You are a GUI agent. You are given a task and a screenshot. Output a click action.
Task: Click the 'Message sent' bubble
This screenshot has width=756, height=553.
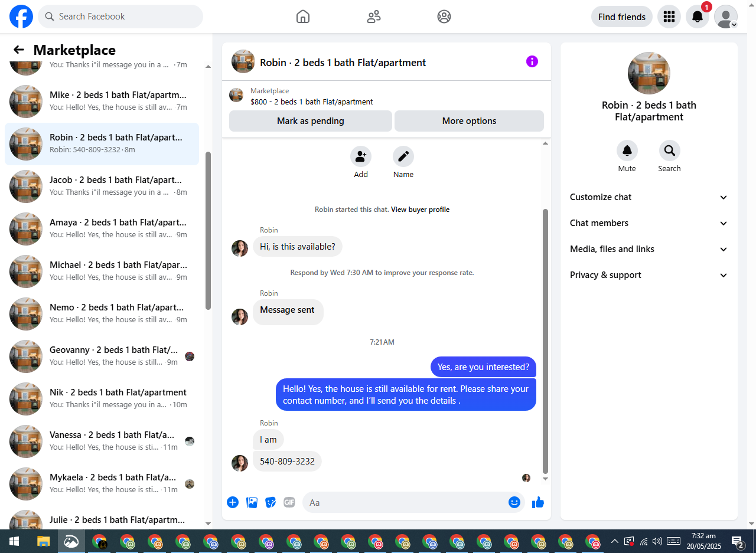click(x=288, y=312)
